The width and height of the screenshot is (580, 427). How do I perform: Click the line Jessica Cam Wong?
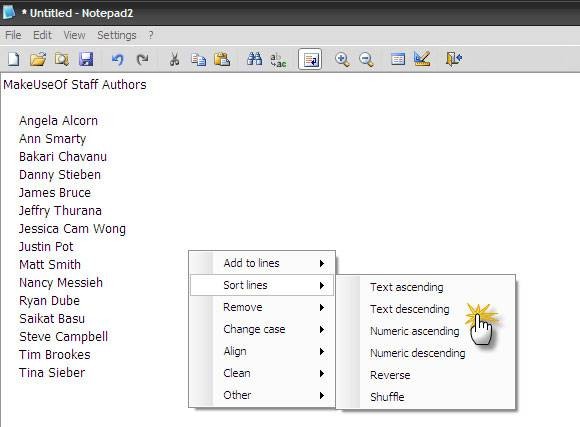72,229
